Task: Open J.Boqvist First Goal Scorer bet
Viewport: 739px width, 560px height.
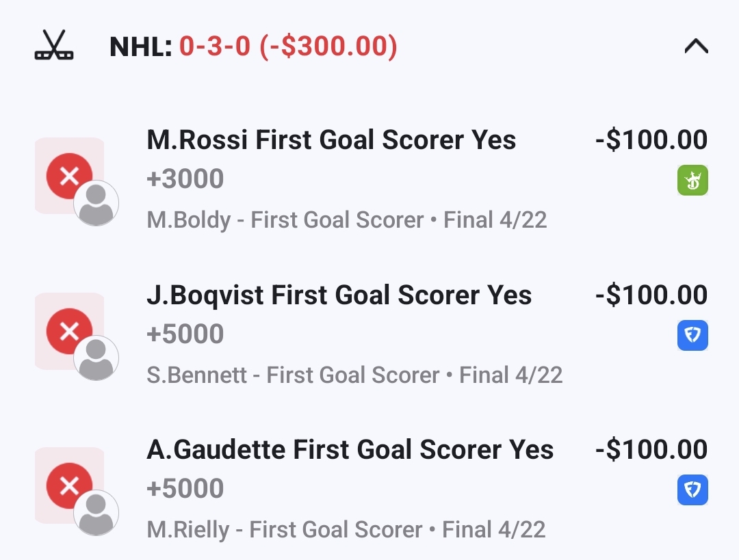Action: coord(339,295)
